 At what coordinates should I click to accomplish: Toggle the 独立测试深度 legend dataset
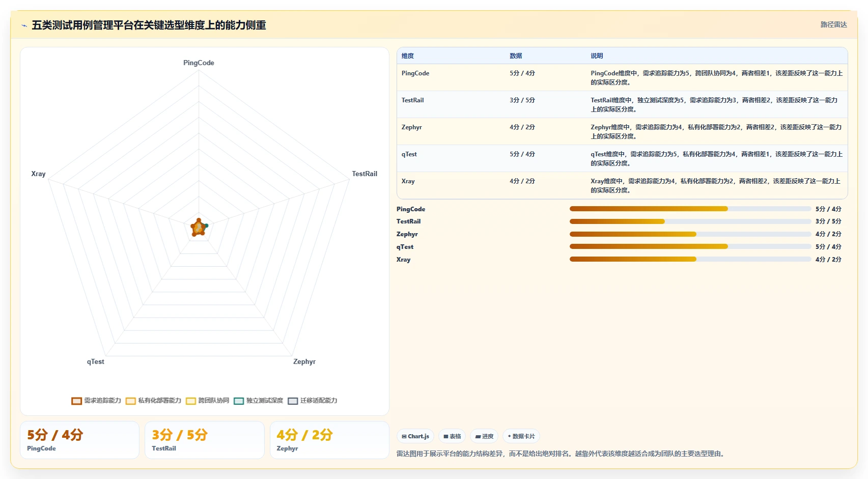coord(259,401)
